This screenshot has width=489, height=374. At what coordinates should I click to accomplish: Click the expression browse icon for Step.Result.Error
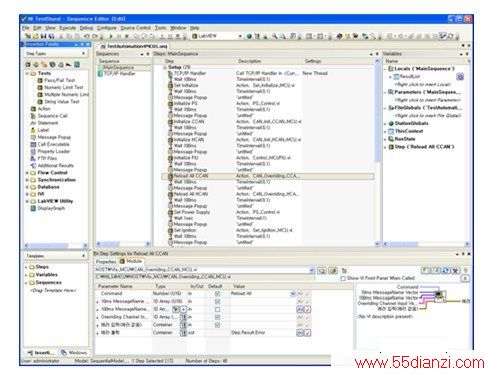click(300, 333)
